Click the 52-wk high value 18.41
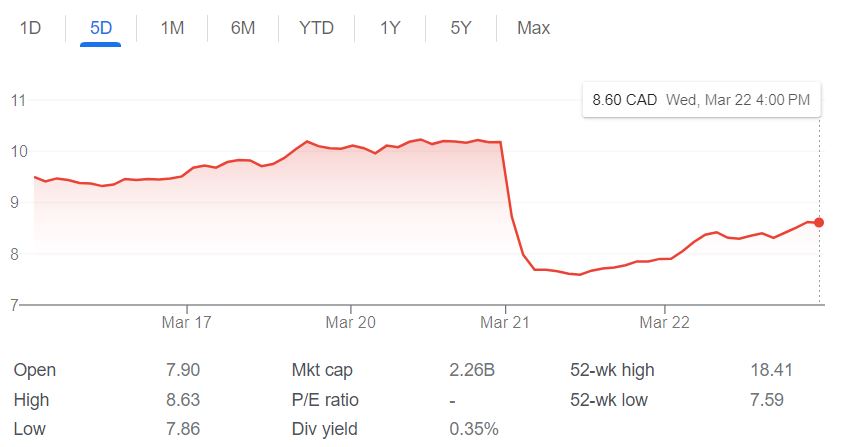 (771, 370)
